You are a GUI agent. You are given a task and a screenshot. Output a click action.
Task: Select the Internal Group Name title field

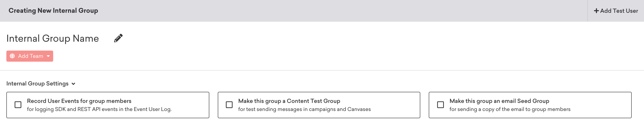pos(53,38)
